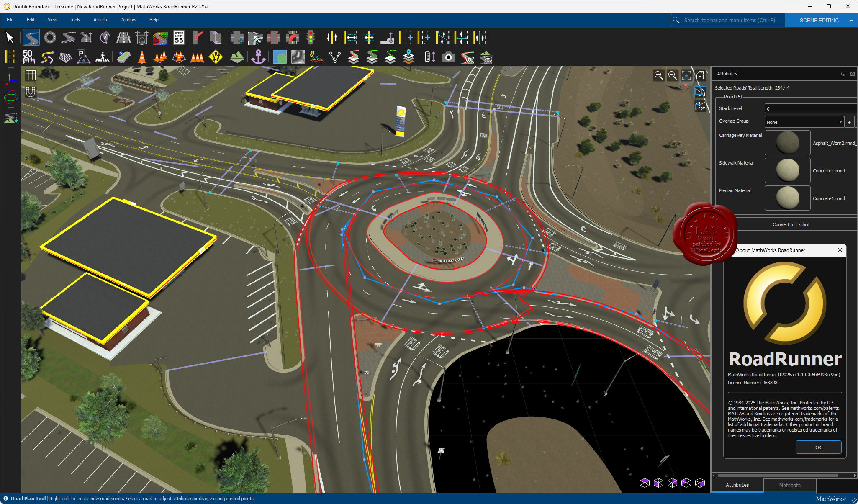858x504 pixels.
Task: Select the lane marking tool with yellow dashed lines
Action: tap(10, 57)
